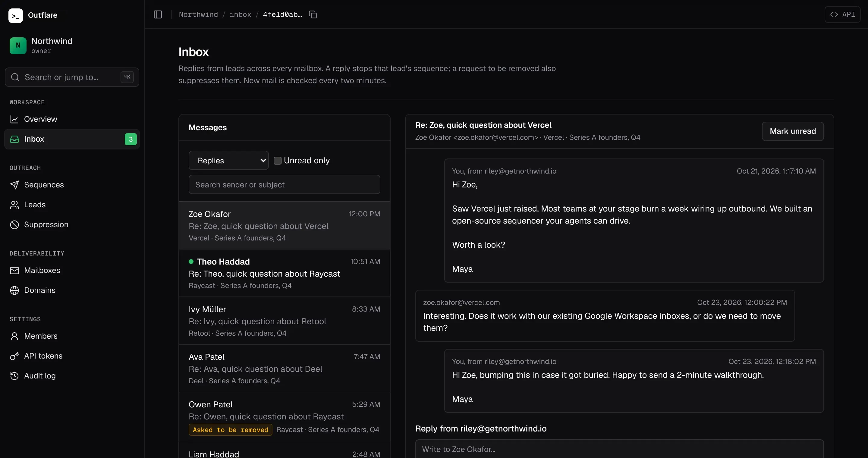868x458 pixels.
Task: Click the Inbox tray icon in sidebar
Action: coord(14,139)
